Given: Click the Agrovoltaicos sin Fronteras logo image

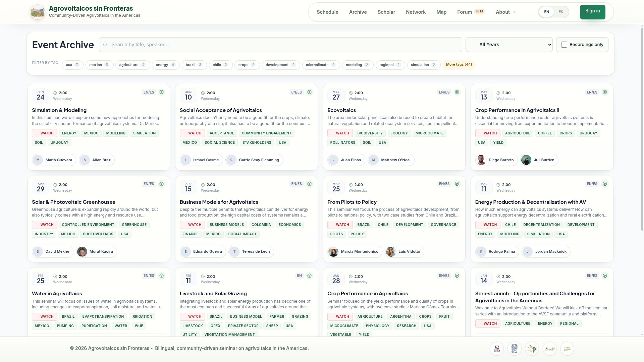Looking at the screenshot, I should [x=38, y=12].
